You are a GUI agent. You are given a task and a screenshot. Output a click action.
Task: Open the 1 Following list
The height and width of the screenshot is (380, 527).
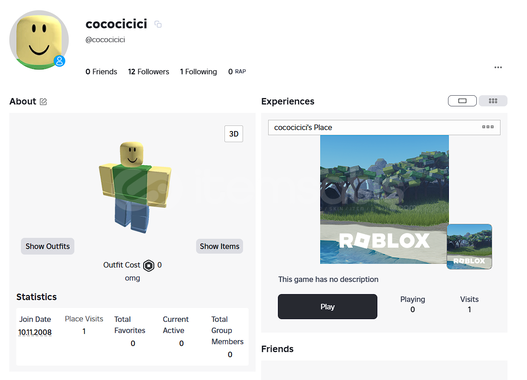[199, 72]
